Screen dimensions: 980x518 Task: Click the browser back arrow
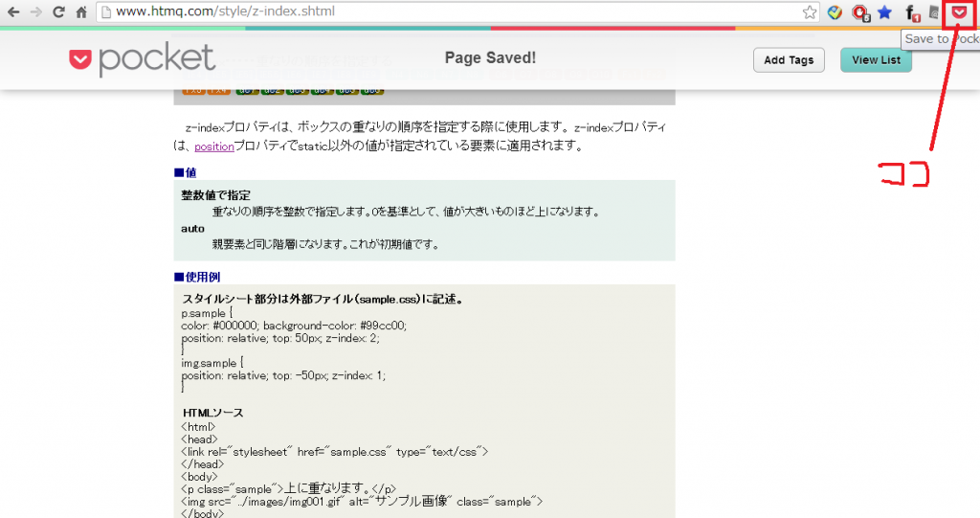[12, 12]
